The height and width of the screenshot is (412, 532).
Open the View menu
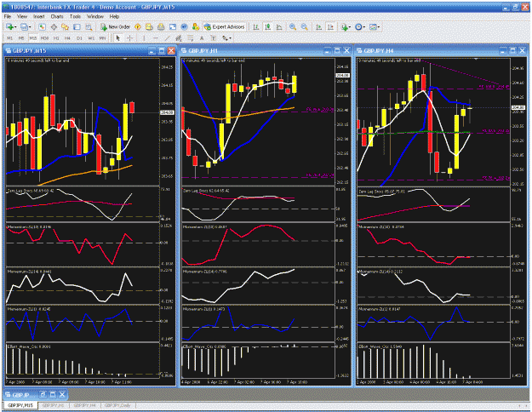(22, 16)
